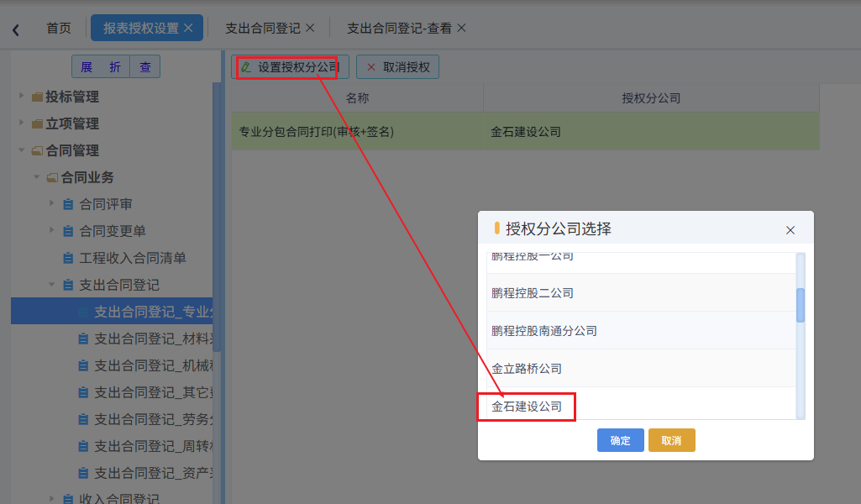The height and width of the screenshot is (504, 861).
Task: Click the 合同管理 open folder icon
Action: [x=37, y=151]
